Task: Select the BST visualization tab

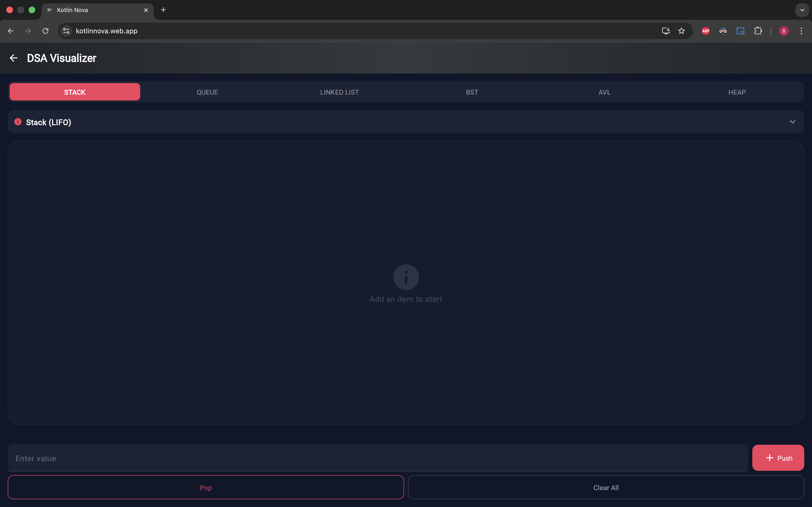Action: click(x=472, y=92)
